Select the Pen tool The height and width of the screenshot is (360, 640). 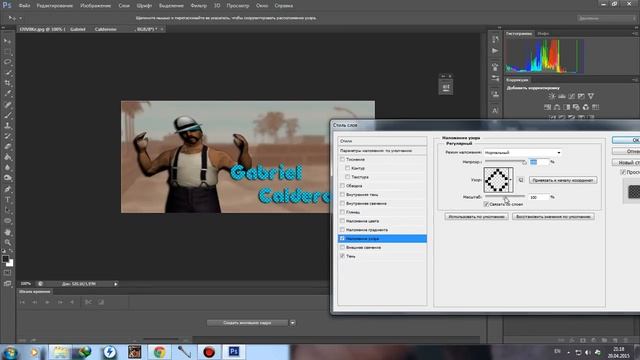[7, 189]
